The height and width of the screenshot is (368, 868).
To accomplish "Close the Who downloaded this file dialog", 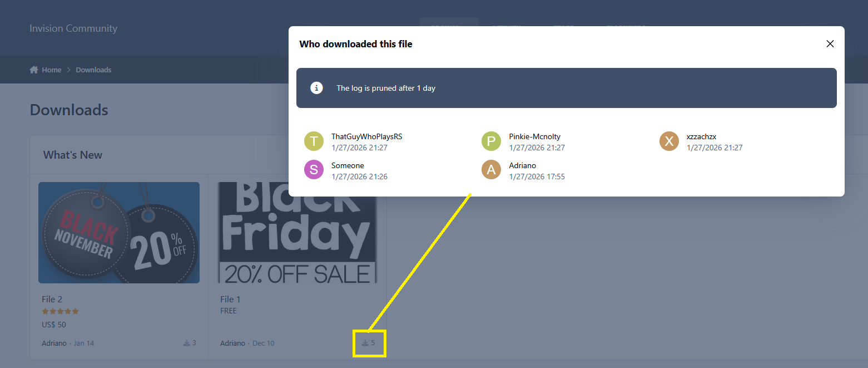I will tap(830, 44).
